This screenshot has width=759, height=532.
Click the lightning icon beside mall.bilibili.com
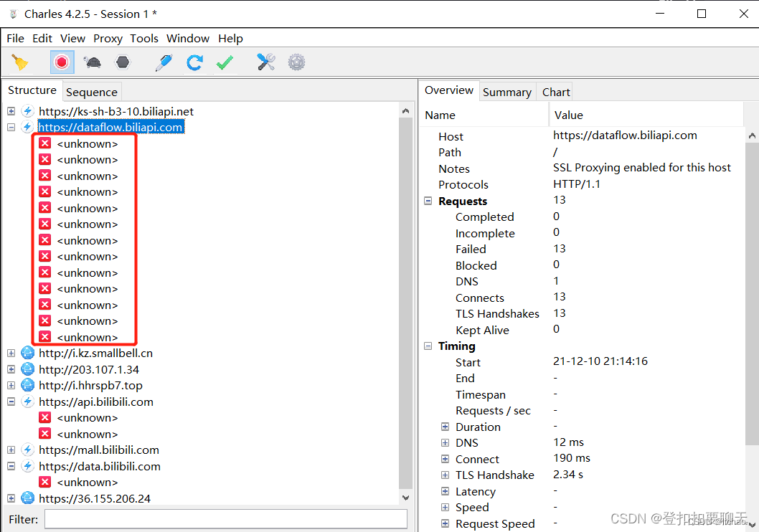point(27,450)
